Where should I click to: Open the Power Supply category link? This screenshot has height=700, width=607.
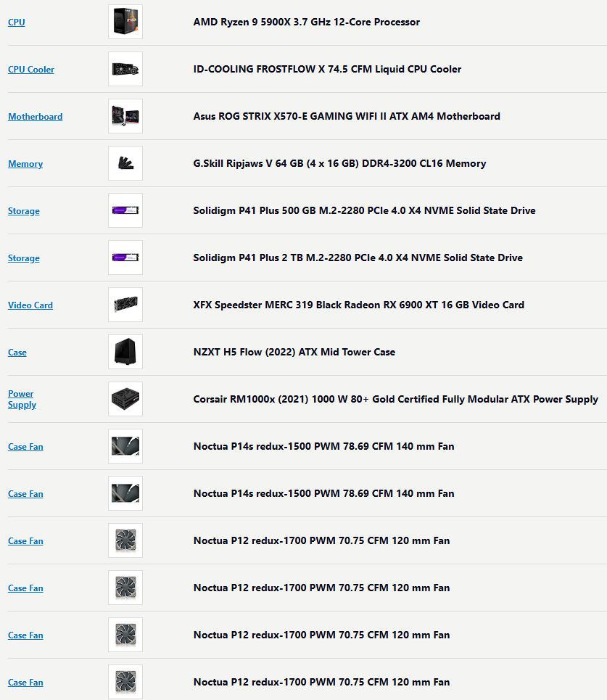click(x=22, y=399)
